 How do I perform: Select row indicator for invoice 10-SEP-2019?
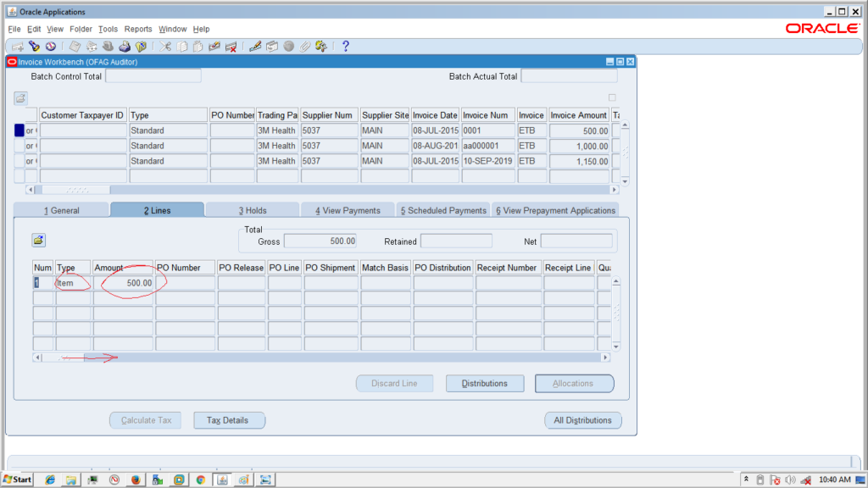coord(19,161)
